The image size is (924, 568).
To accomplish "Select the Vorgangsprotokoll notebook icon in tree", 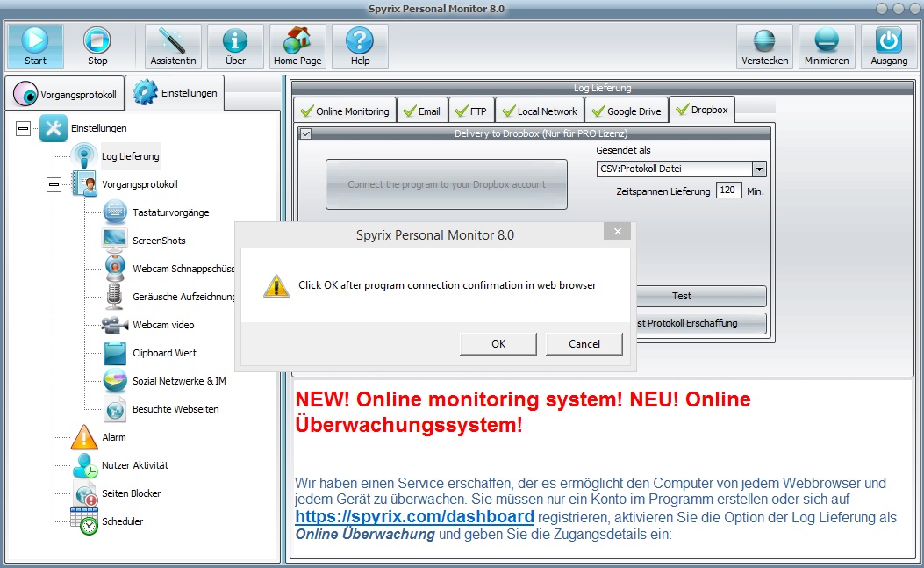I will [x=83, y=184].
